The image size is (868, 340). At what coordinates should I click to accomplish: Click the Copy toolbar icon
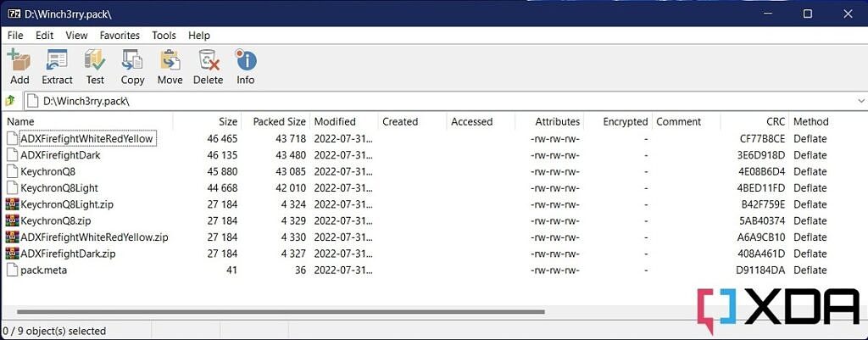click(x=132, y=66)
